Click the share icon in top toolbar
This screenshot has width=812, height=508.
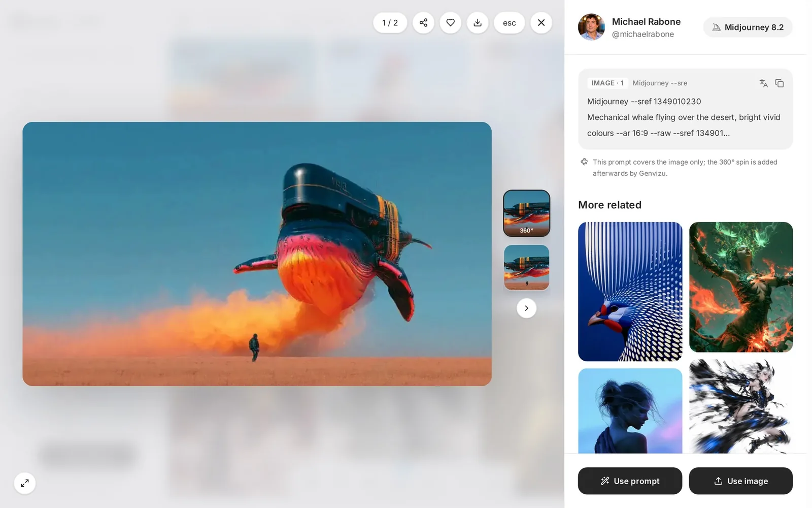click(x=423, y=23)
